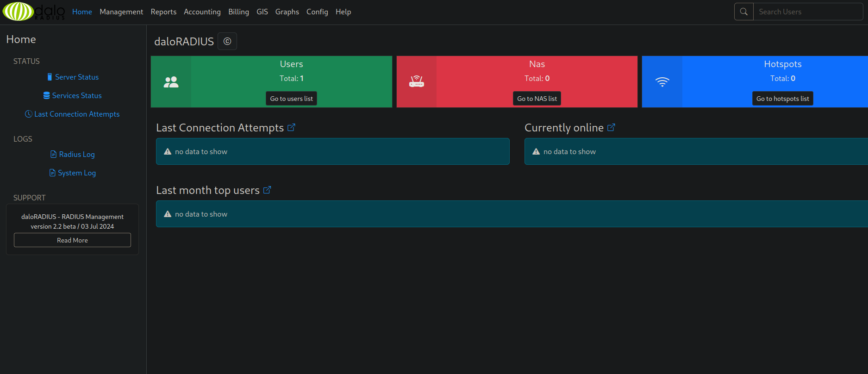Screen dimensions: 868x374
Task: Open the Graphs menu
Action: pos(287,12)
